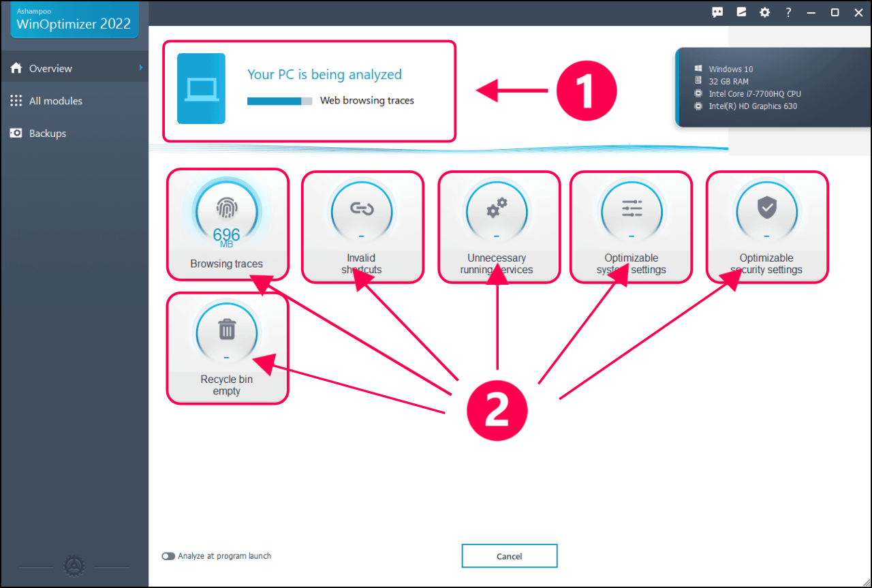
Task: Click the WinOptimizer 2022 logo
Action: pyautogui.click(x=74, y=19)
